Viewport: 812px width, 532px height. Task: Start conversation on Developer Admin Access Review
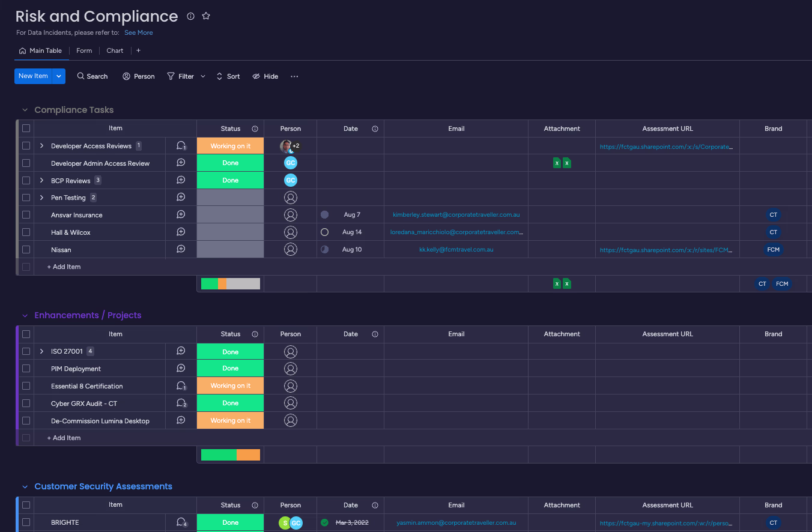point(181,163)
